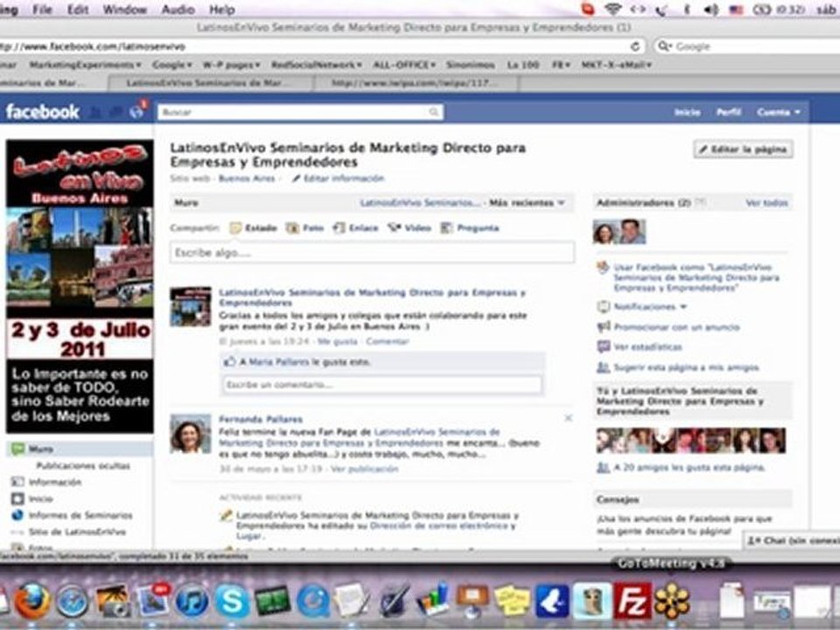
Task: Open the MarketingExperiments bookmarks folder
Action: (85, 65)
